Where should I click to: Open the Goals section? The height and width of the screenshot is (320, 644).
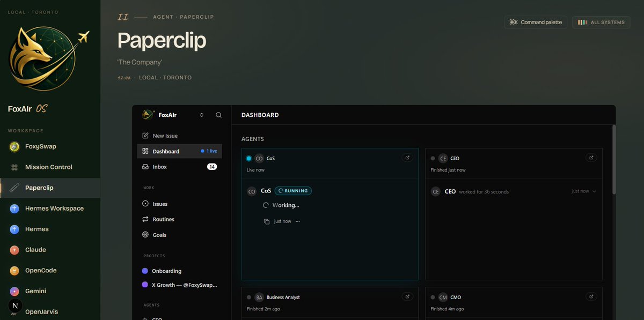click(179, 235)
